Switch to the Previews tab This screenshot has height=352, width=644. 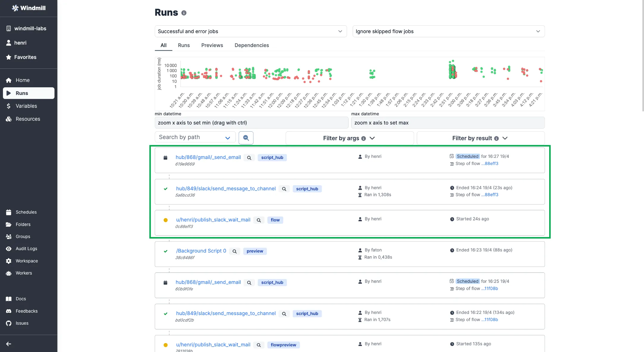pos(212,45)
